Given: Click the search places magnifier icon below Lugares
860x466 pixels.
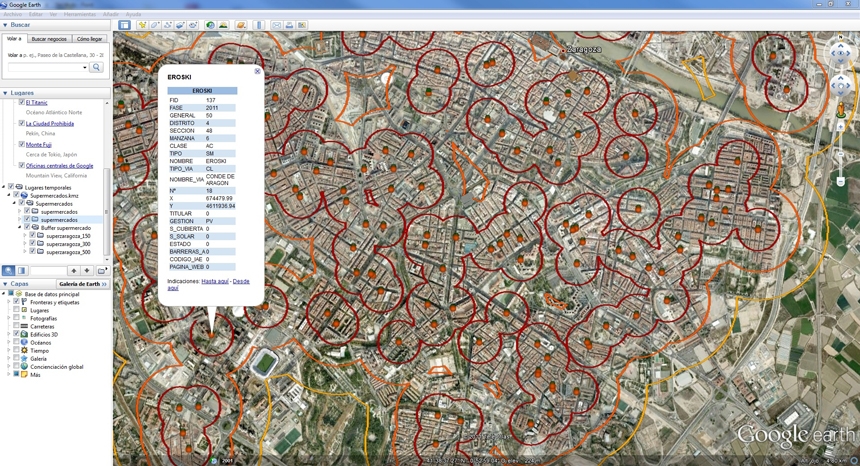Looking at the screenshot, I should click(9, 270).
